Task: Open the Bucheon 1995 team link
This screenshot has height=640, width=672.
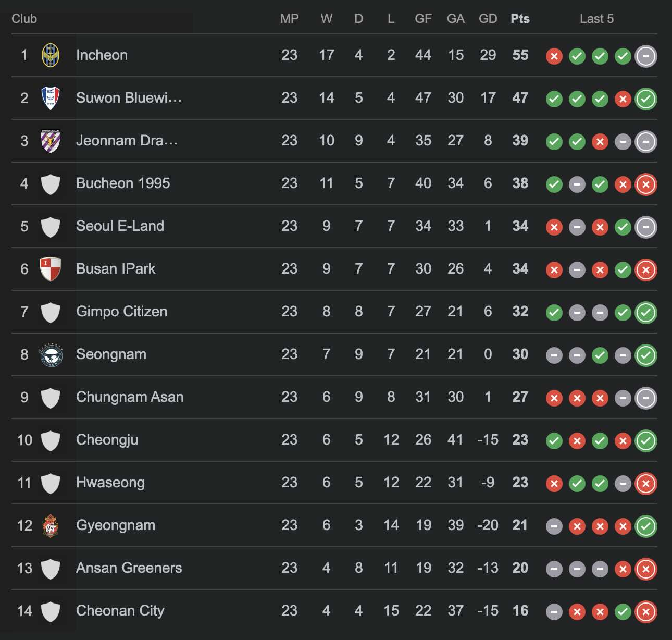Action: pos(123,183)
